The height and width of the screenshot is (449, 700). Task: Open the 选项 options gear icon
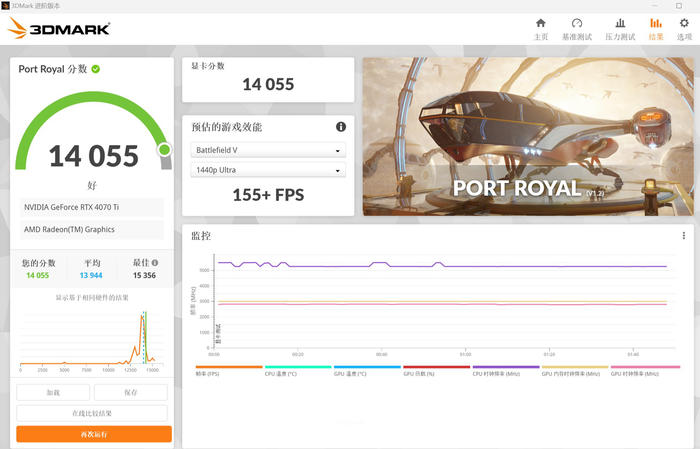[684, 28]
